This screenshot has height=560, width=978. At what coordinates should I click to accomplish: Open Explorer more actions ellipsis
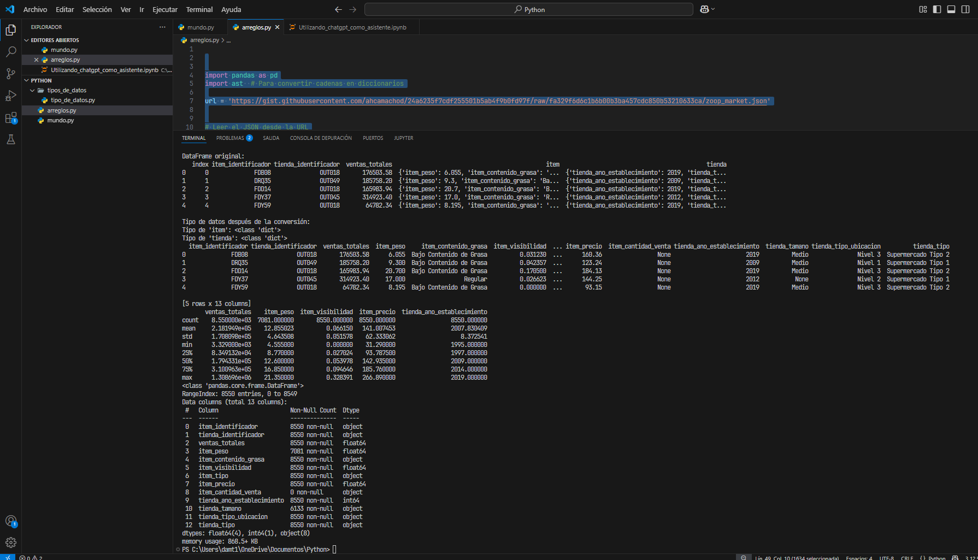tap(162, 27)
